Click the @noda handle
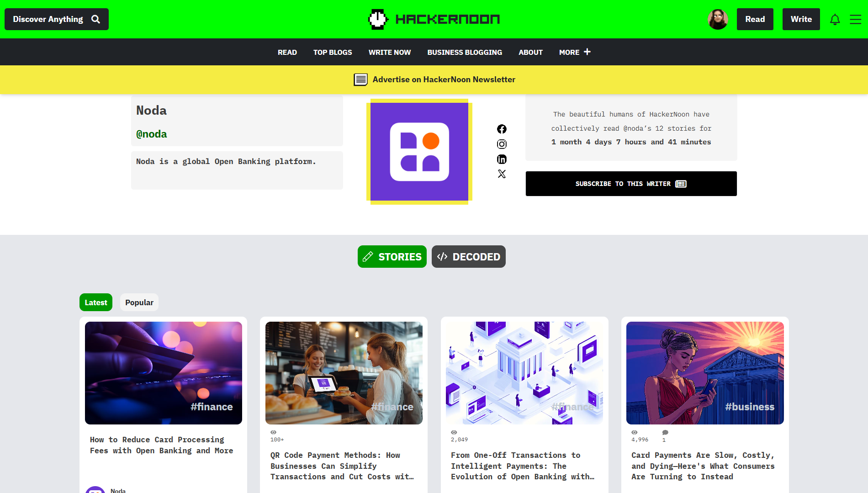The height and width of the screenshot is (493, 868). pos(151,134)
